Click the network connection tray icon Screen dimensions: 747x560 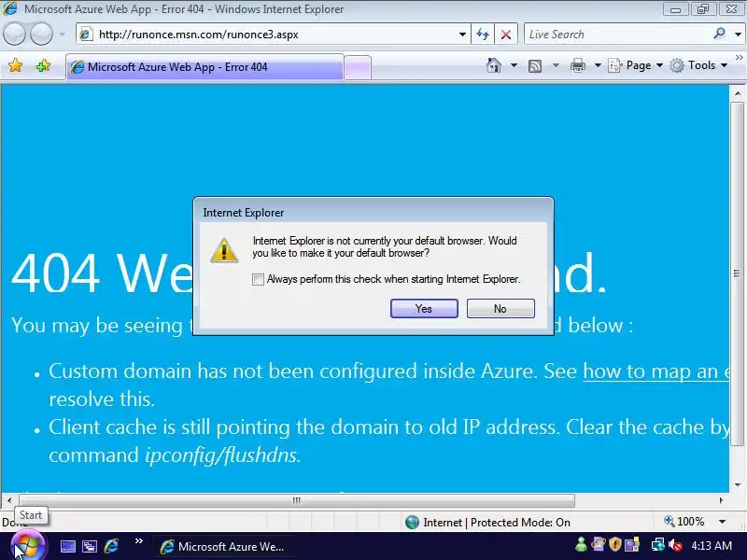tap(658, 545)
